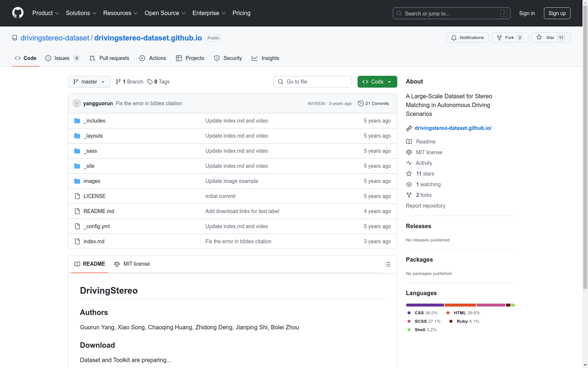Open 'Initial commit' commit message

[220, 196]
